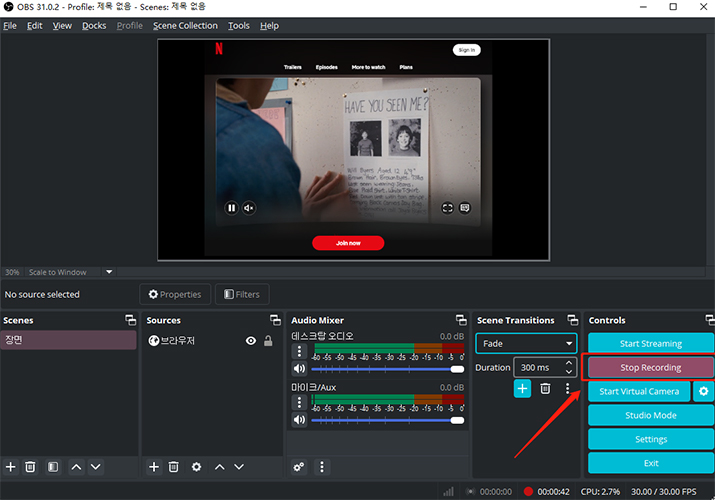Remove transition with trash icon
715x500 pixels.
pyautogui.click(x=545, y=388)
